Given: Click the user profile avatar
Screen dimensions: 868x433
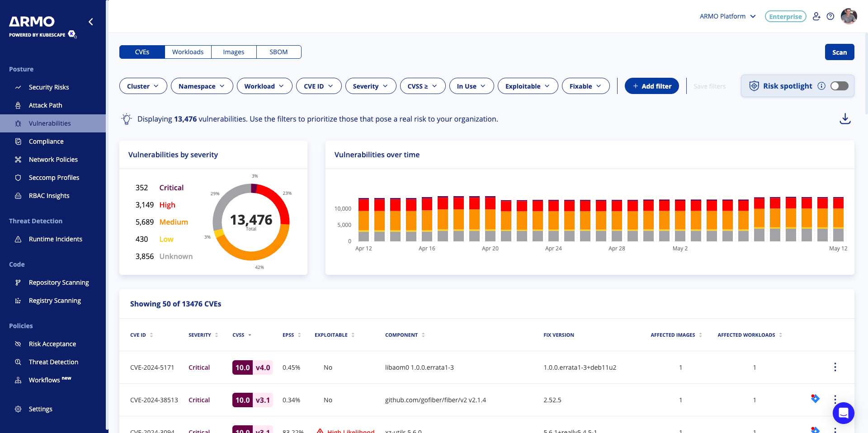Looking at the screenshot, I should click(849, 16).
